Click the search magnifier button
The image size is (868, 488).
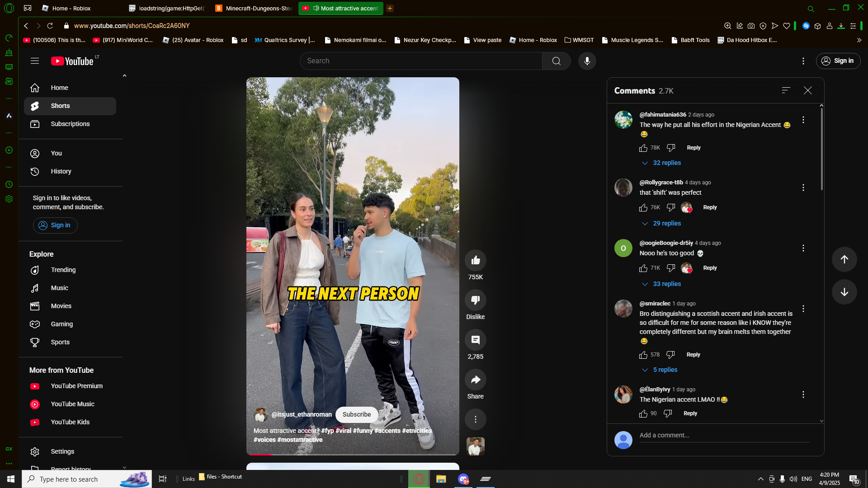(x=556, y=61)
